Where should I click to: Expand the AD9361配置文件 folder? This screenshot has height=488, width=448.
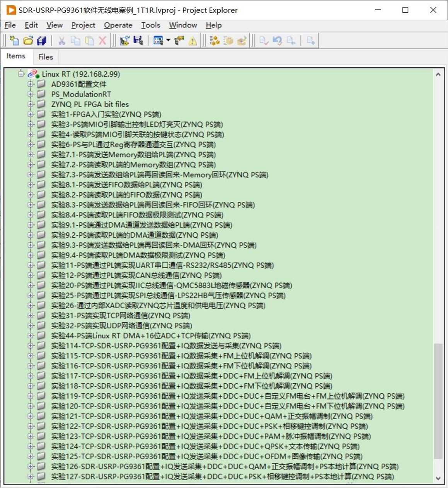(31, 84)
